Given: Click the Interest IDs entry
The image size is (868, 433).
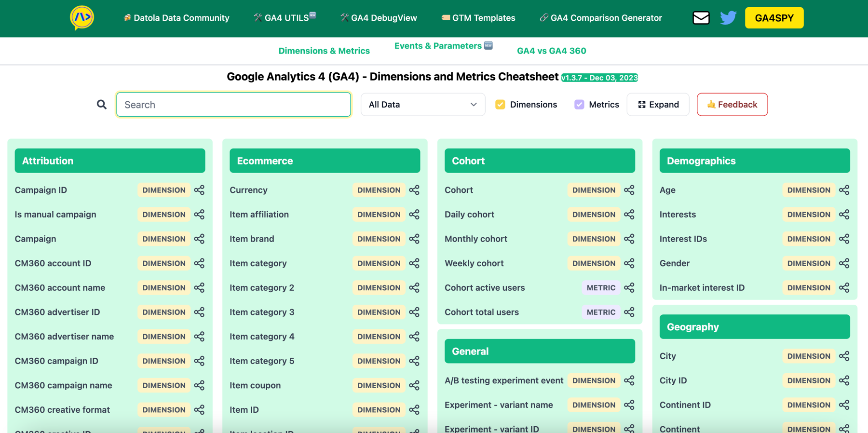Looking at the screenshot, I should [x=683, y=239].
